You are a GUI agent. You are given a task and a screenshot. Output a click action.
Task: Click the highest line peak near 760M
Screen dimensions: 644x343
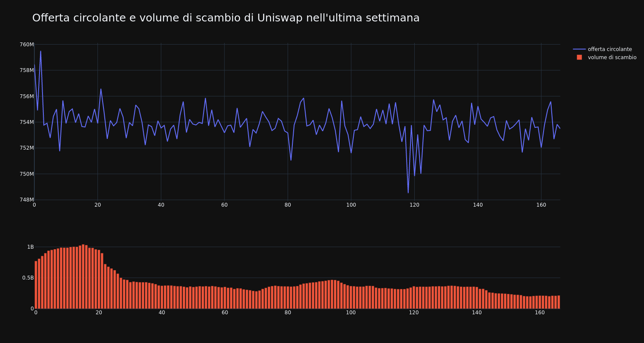(x=41, y=51)
